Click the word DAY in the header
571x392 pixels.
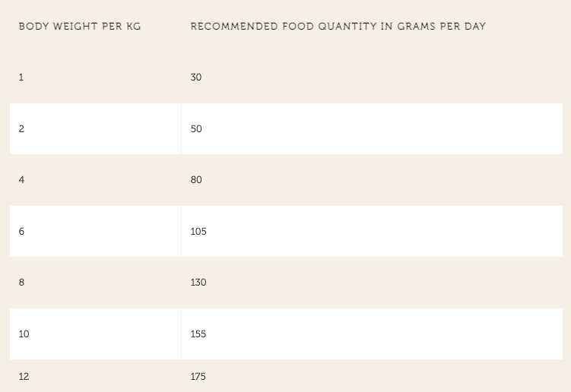click(x=475, y=27)
